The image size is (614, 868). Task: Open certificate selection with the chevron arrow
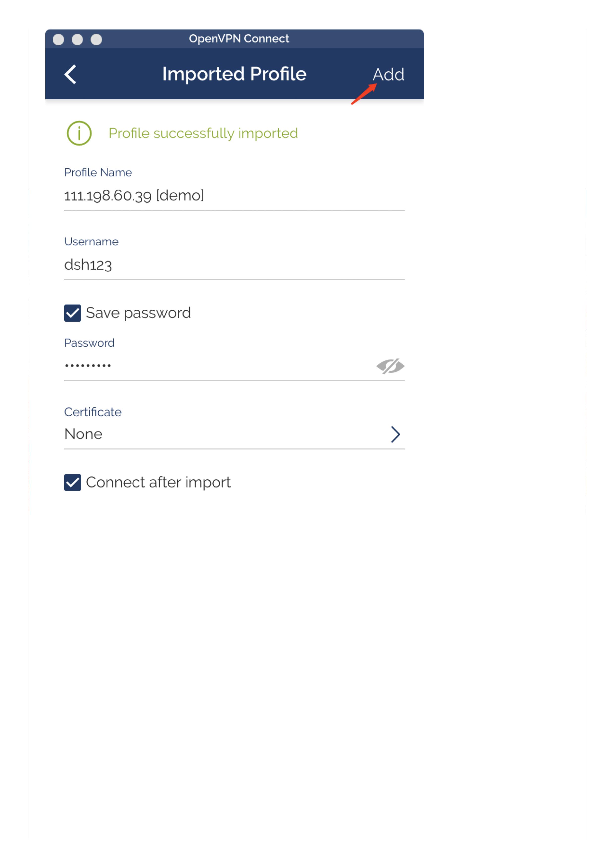[x=395, y=434]
